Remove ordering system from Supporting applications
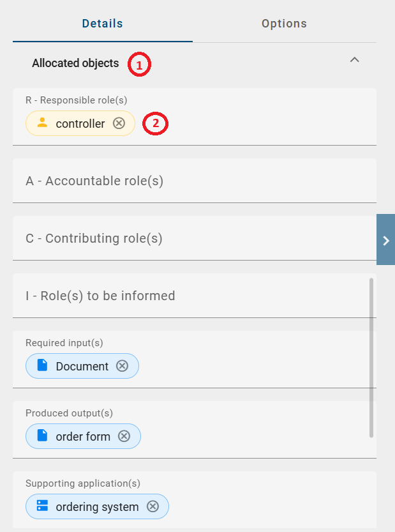The width and height of the screenshot is (395, 532). click(x=153, y=506)
